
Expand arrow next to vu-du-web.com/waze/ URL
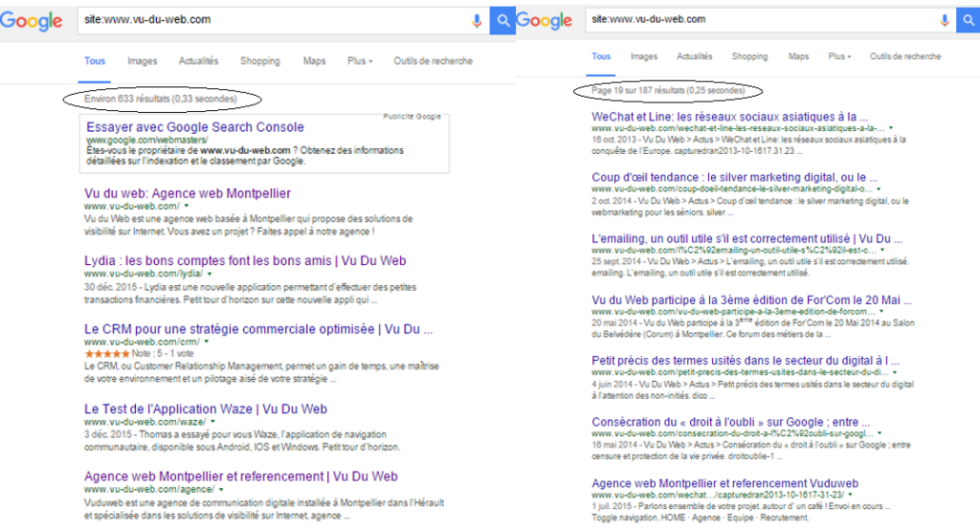coord(212,422)
